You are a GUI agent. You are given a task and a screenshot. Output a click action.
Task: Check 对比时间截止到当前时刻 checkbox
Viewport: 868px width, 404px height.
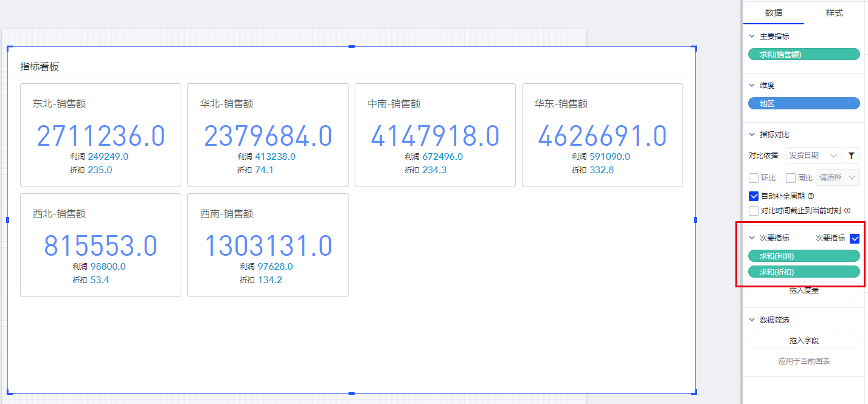click(x=754, y=211)
